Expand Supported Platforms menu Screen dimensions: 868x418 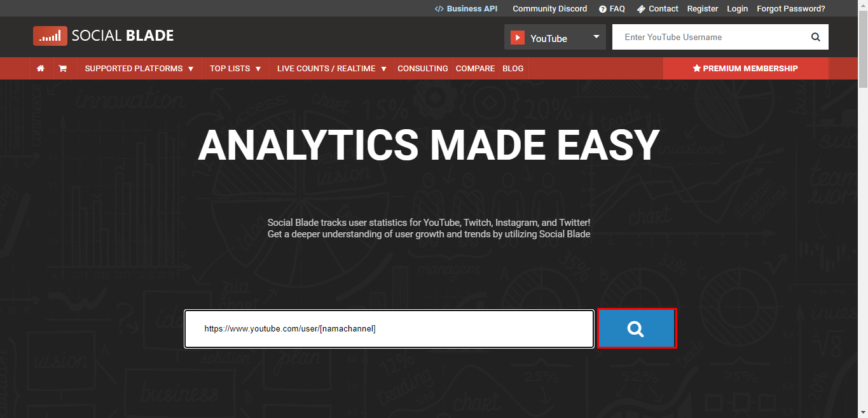(139, 69)
